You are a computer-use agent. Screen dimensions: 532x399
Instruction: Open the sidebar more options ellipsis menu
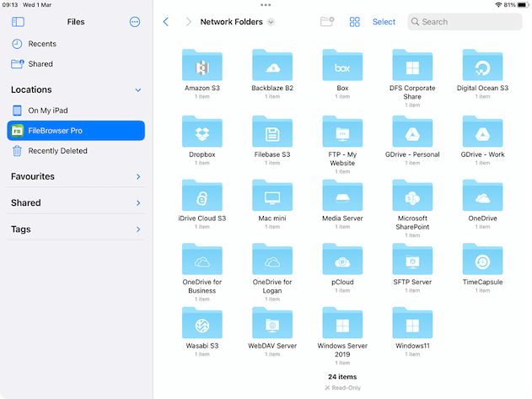point(135,22)
